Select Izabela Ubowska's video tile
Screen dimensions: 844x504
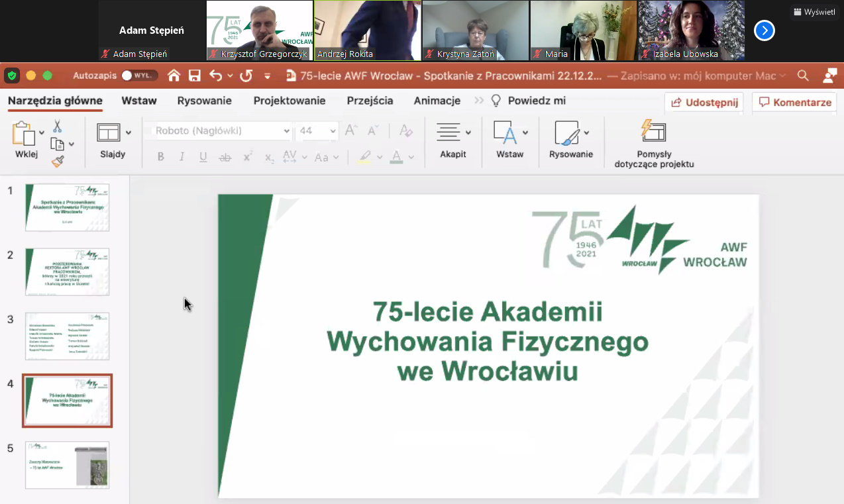tap(691, 30)
